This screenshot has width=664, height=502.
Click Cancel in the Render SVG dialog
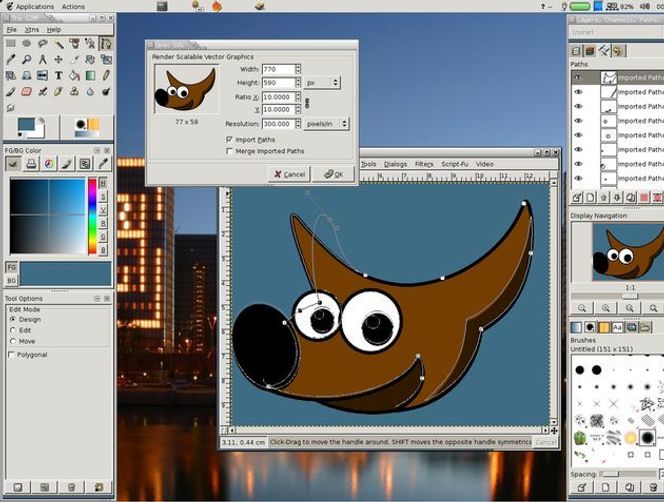pyautogui.click(x=290, y=174)
